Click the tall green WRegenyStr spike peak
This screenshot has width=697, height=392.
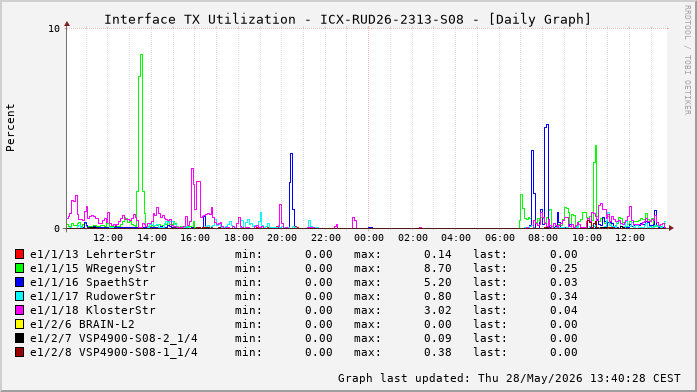pyautogui.click(x=141, y=55)
